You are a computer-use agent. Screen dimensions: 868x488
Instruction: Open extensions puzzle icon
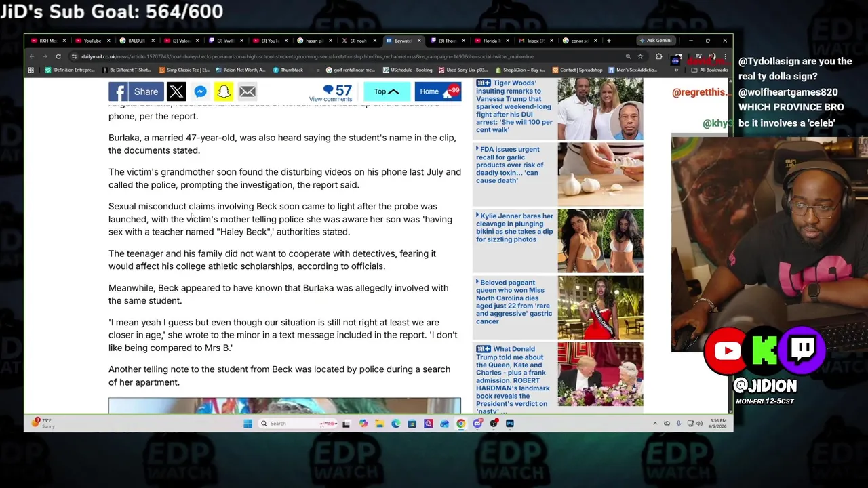coord(659,56)
